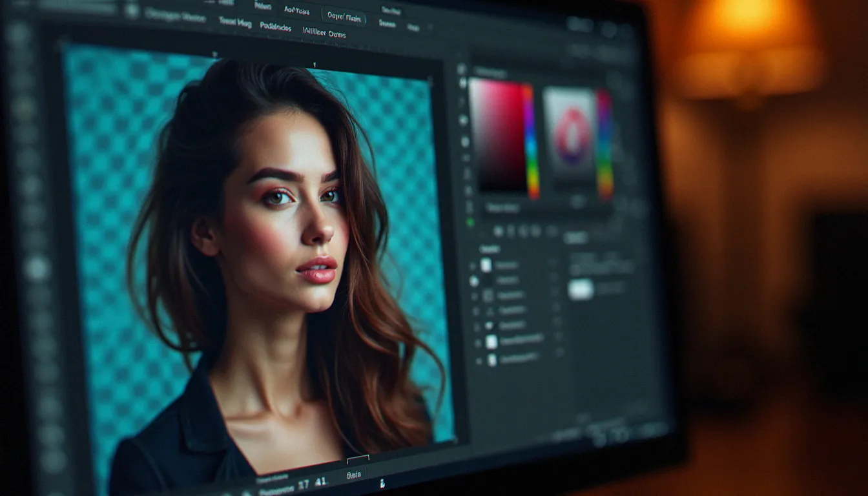
Task: Select the outlined highlighted tab in the top bar
Action: [344, 16]
